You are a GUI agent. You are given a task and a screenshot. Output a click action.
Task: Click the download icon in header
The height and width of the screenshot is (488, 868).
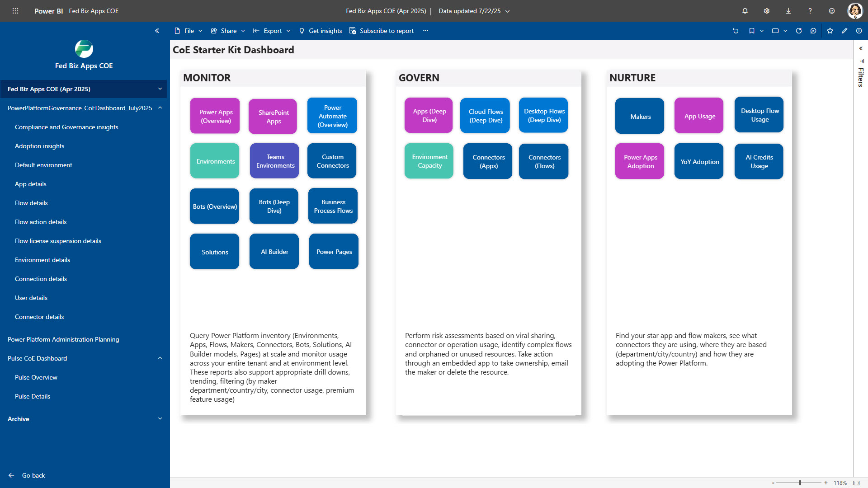point(788,11)
